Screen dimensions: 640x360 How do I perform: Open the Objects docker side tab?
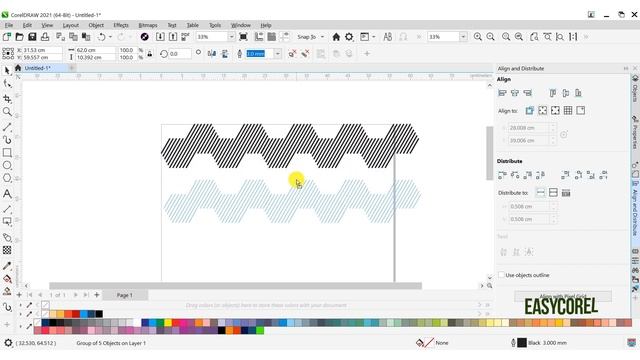(635, 89)
